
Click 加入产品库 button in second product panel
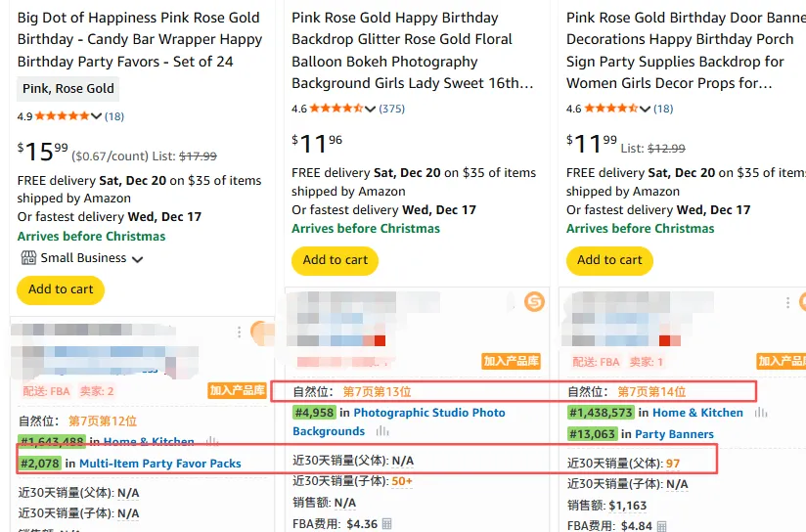511,362
